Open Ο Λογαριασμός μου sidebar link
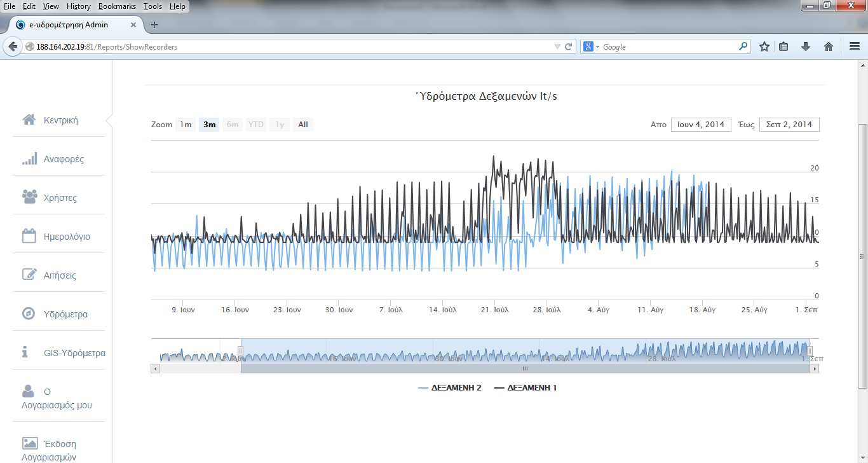The height and width of the screenshot is (463, 868). click(57, 398)
